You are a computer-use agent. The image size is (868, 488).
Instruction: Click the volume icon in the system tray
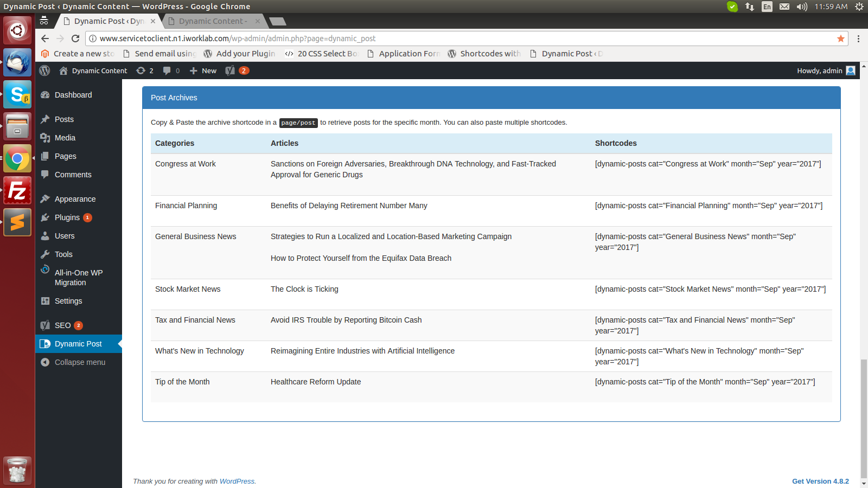click(801, 7)
